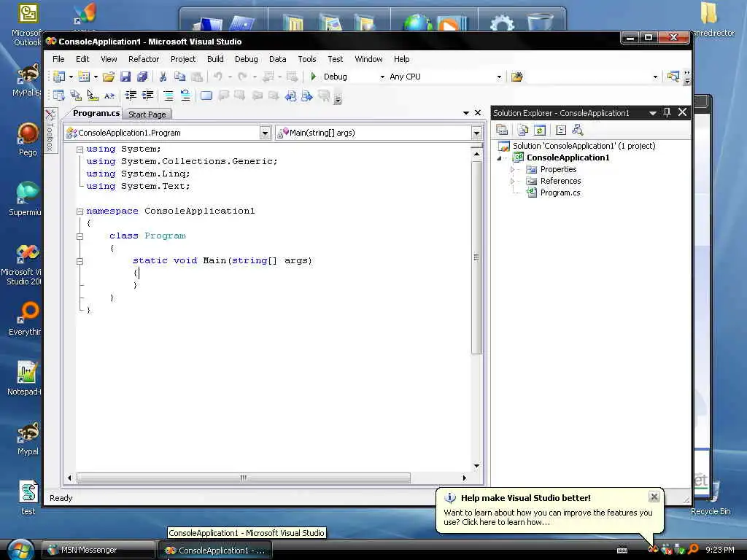The width and height of the screenshot is (747, 560).
Task: Open the Windows Start button
Action: click(x=20, y=550)
